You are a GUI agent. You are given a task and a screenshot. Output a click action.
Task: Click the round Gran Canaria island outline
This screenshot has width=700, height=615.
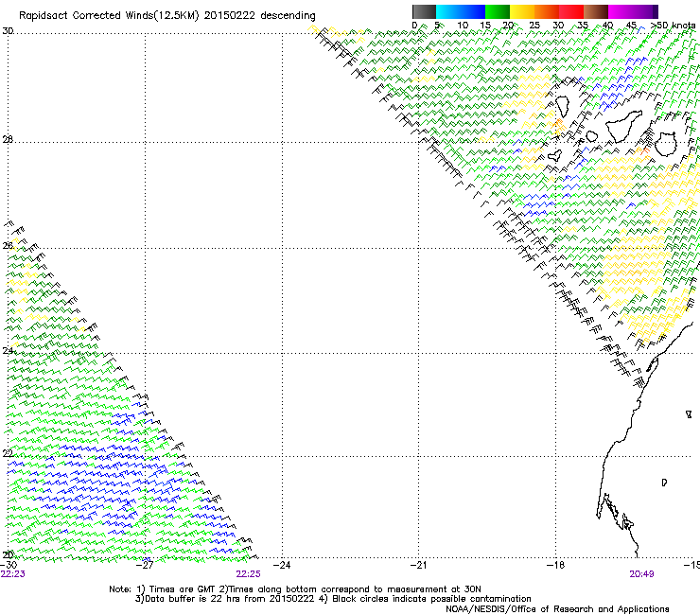pyautogui.click(x=665, y=144)
